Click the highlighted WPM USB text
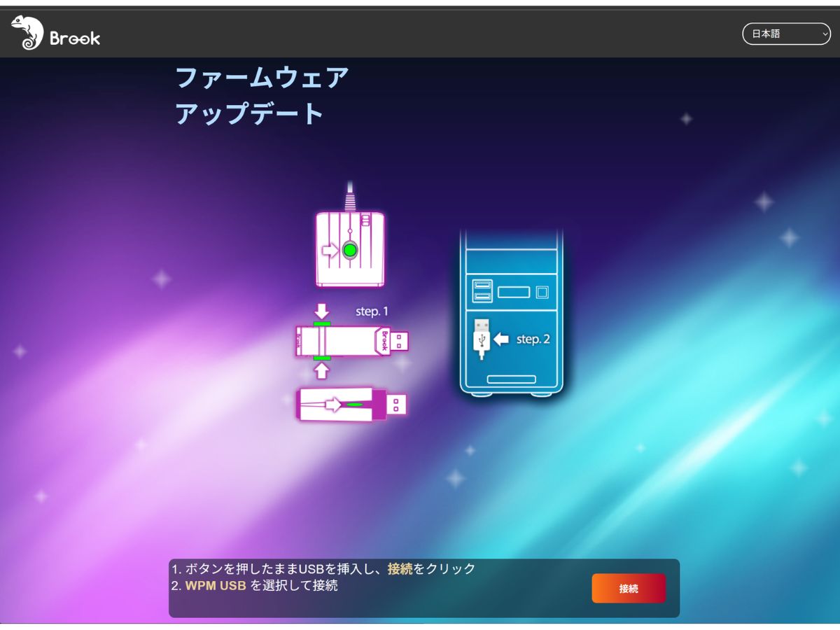The image size is (840, 630). click(216, 586)
